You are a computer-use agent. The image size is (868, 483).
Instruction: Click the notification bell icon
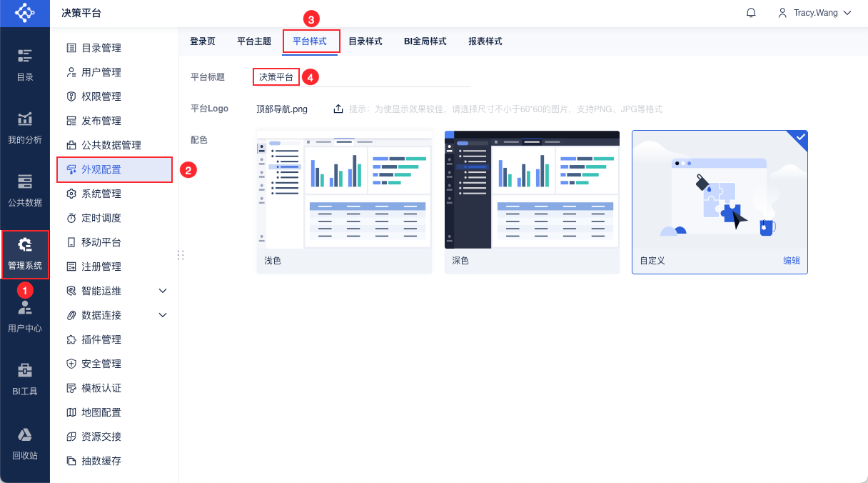(751, 13)
